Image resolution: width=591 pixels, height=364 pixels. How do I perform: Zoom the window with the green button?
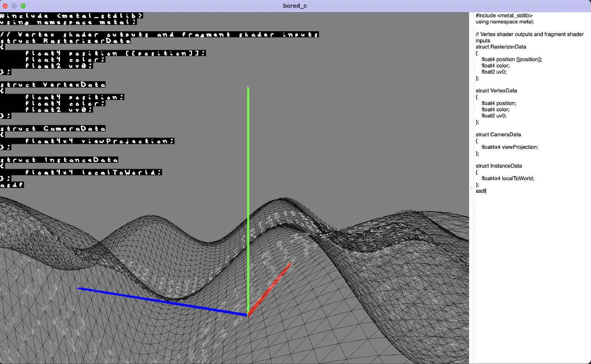tap(23, 6)
